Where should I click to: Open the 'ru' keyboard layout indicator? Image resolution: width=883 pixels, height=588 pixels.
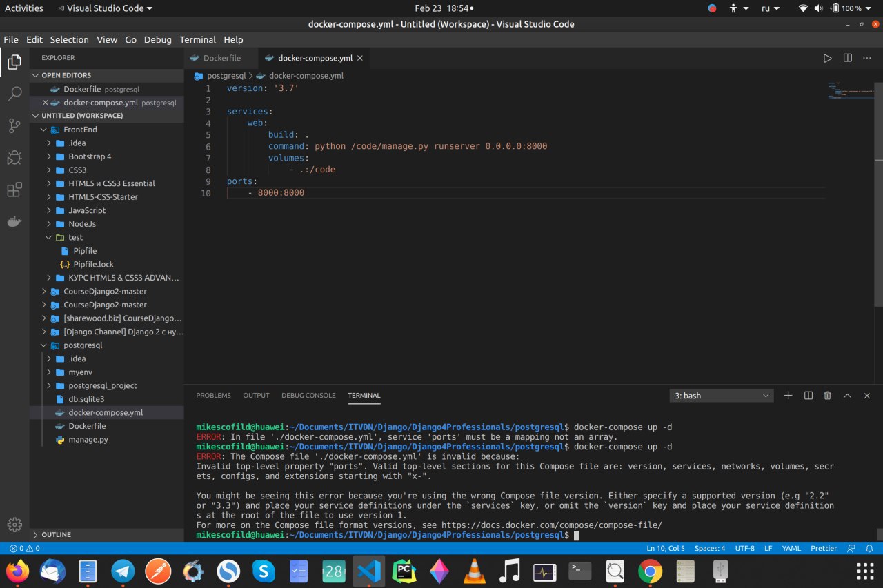[771, 8]
